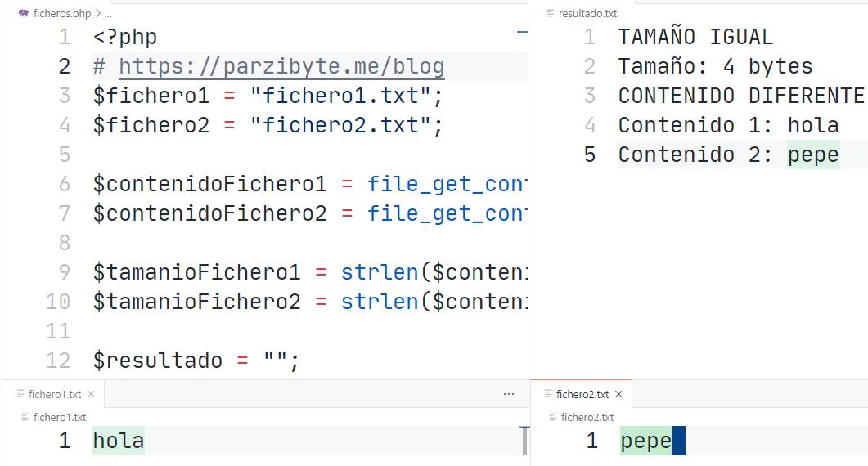The image size is (868, 466).
Task: Open the three-dot More Actions menu
Action: click(509, 394)
